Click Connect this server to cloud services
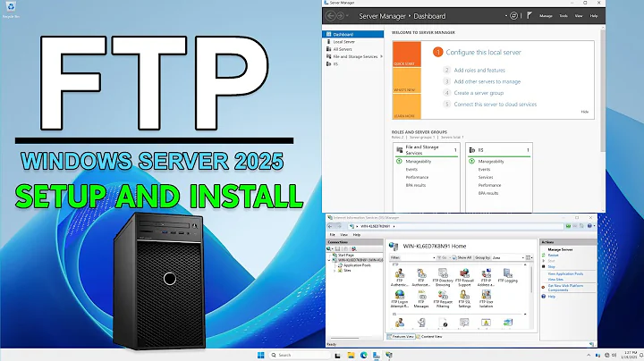644x361 pixels. pyautogui.click(x=496, y=105)
